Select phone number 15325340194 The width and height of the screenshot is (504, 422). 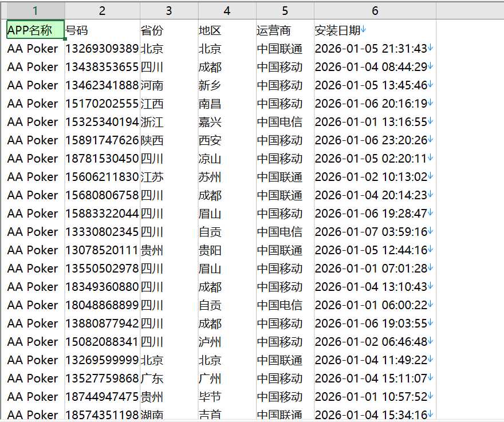pos(102,122)
